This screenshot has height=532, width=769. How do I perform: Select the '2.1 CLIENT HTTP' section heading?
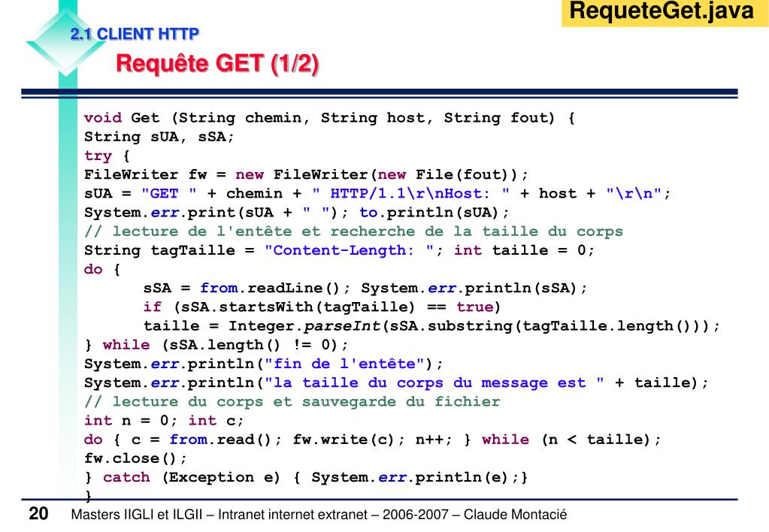tap(135, 34)
